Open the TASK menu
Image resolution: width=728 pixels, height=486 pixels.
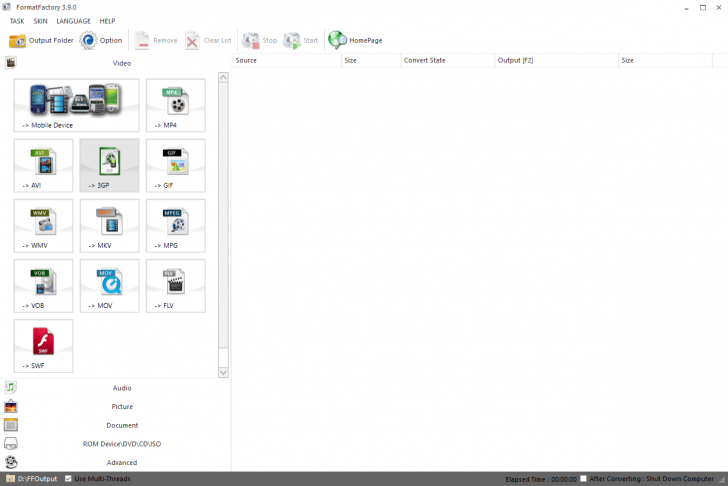[17, 21]
